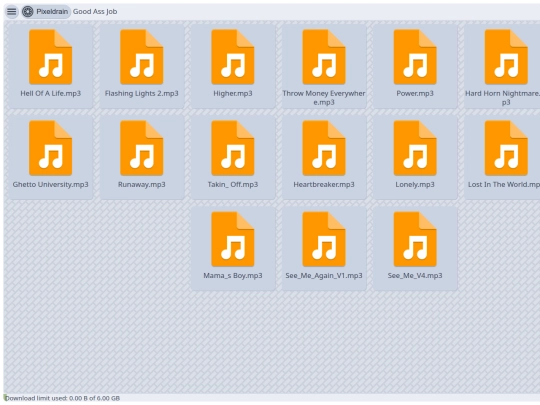The image size is (540, 405).
Task: Select the Flashing Lights 2.mp3 filename
Action: [x=142, y=93]
